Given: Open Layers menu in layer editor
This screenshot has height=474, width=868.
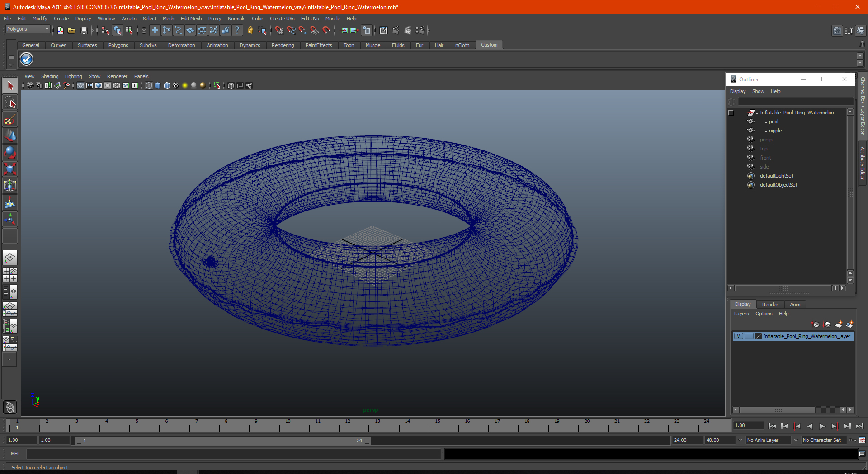Looking at the screenshot, I should (741, 314).
